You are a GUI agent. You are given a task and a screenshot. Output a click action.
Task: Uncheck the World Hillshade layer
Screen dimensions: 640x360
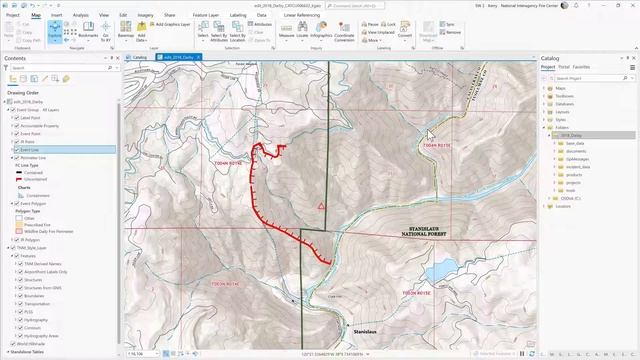point(13,344)
